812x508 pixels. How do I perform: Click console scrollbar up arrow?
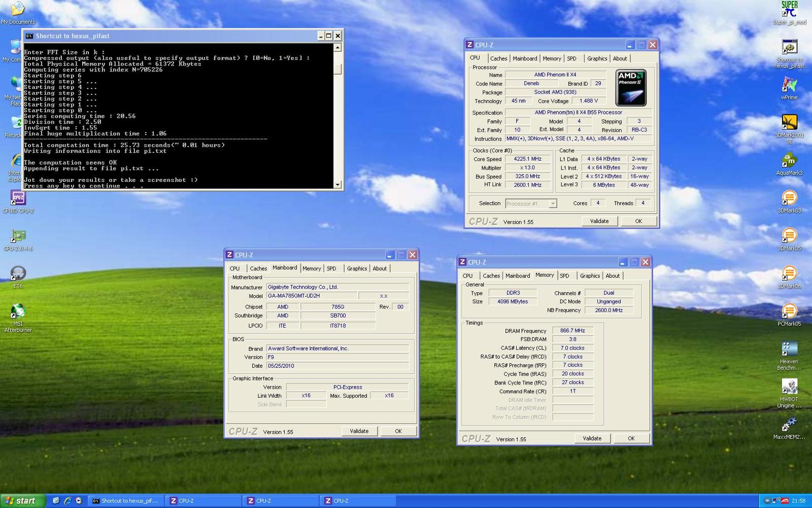click(x=337, y=47)
